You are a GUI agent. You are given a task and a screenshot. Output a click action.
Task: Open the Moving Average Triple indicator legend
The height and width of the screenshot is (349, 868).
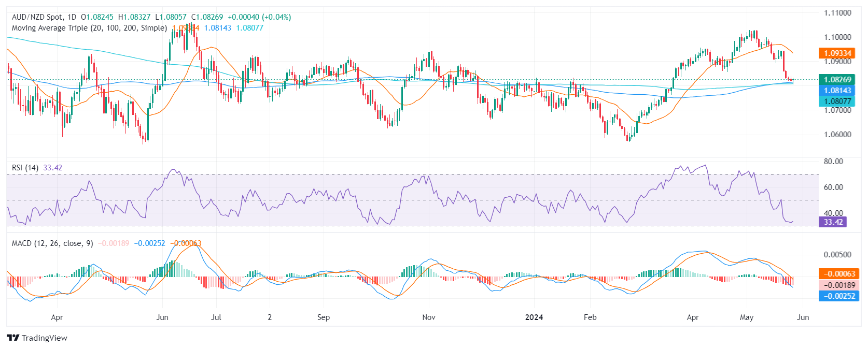[89, 28]
